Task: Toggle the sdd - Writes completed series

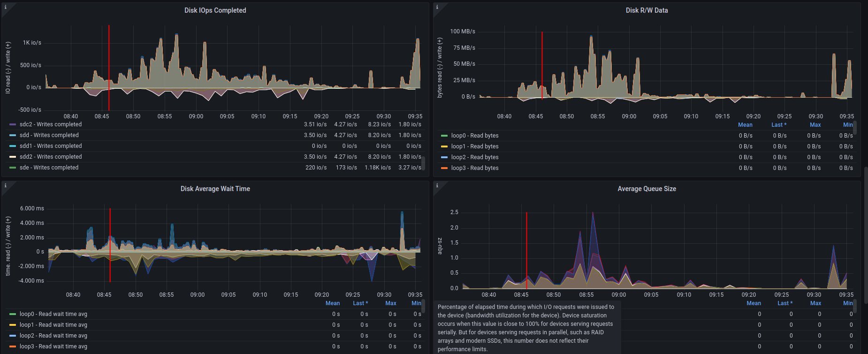Action: pos(49,135)
